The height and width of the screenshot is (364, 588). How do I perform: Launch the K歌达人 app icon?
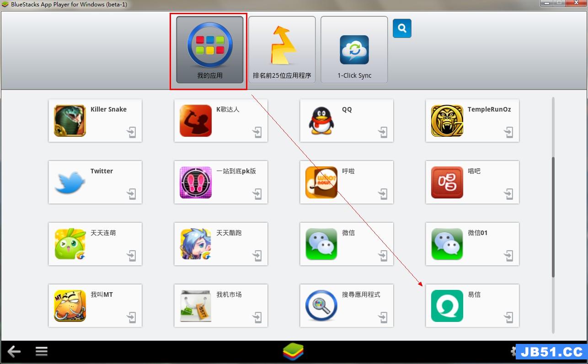click(x=196, y=121)
